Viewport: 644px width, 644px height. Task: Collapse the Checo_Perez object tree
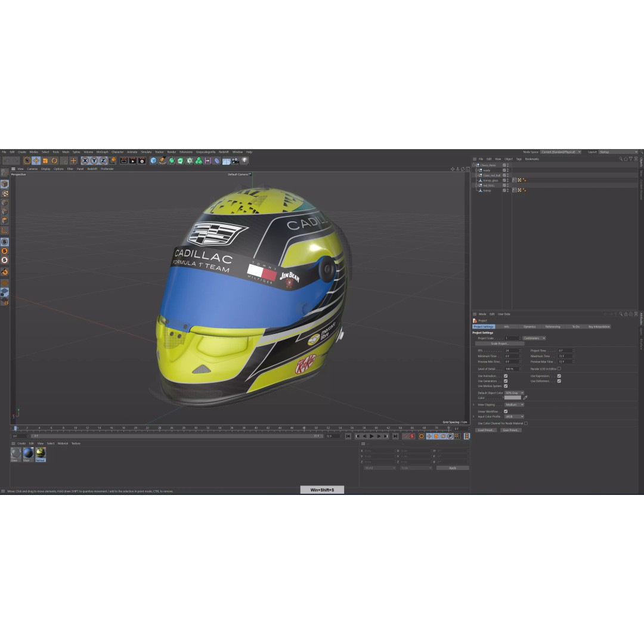point(473,165)
